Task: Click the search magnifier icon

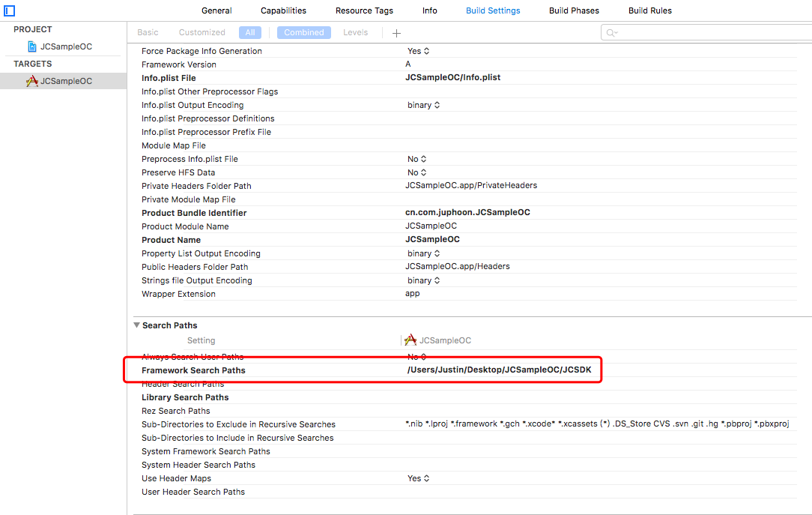Action: 611,33
